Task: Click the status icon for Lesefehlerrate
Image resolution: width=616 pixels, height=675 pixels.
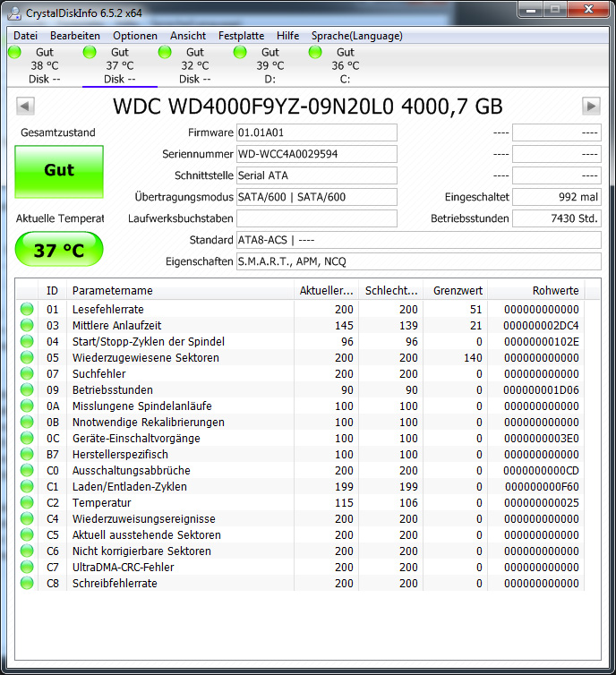Action: coord(27,309)
